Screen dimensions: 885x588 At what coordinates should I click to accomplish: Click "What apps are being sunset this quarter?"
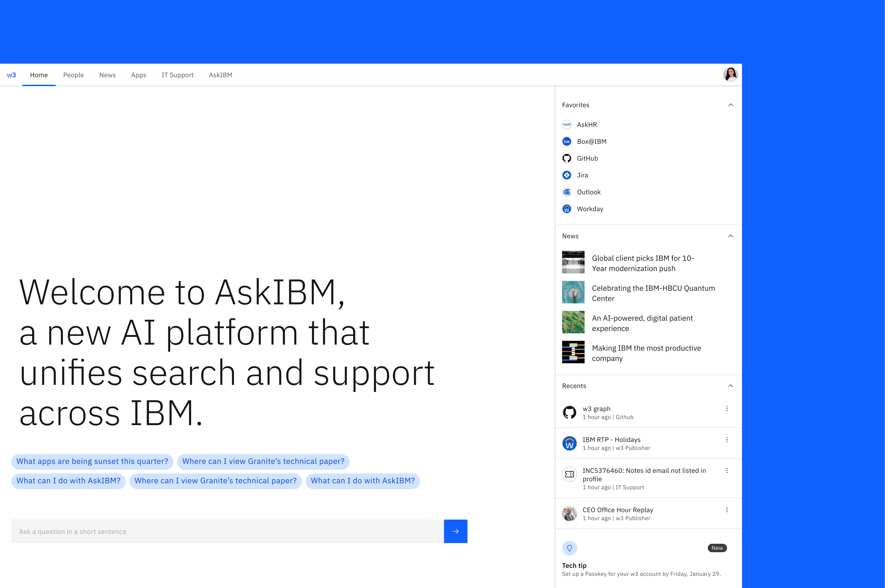click(x=92, y=461)
